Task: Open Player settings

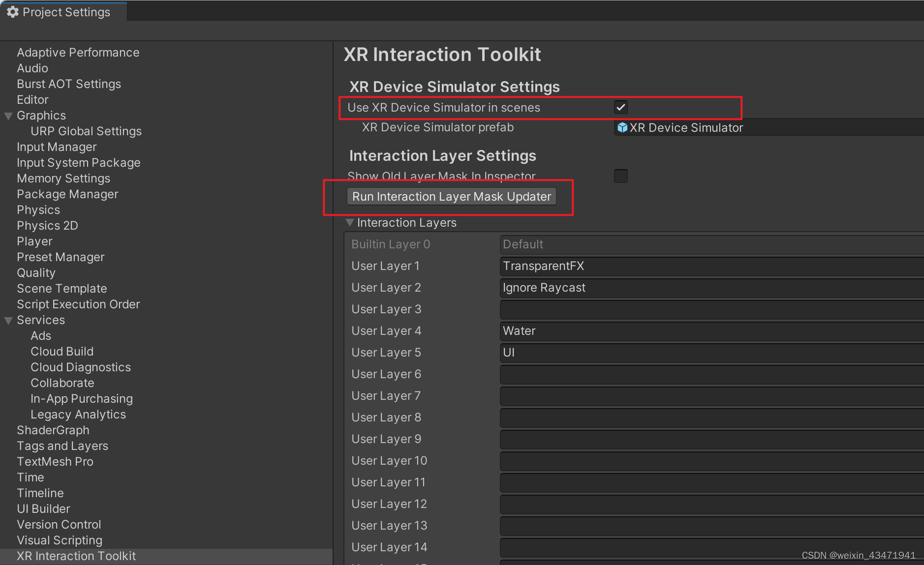Action: pyautogui.click(x=34, y=241)
